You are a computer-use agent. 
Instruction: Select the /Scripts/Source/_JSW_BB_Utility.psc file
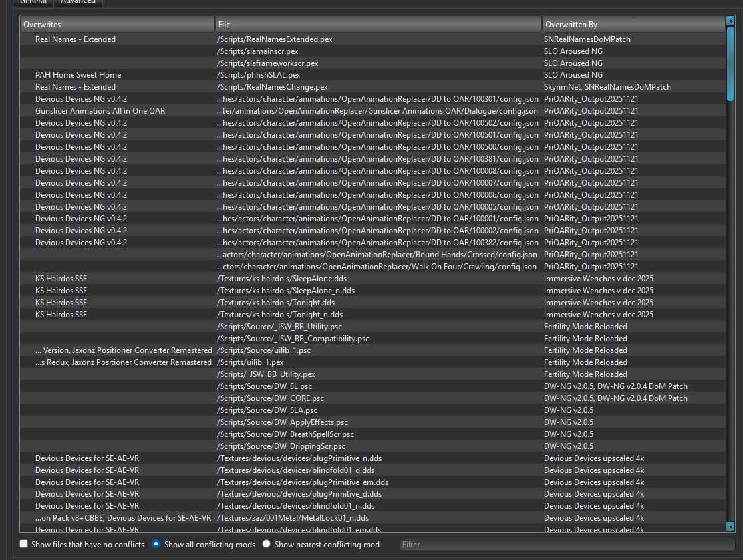(x=279, y=327)
